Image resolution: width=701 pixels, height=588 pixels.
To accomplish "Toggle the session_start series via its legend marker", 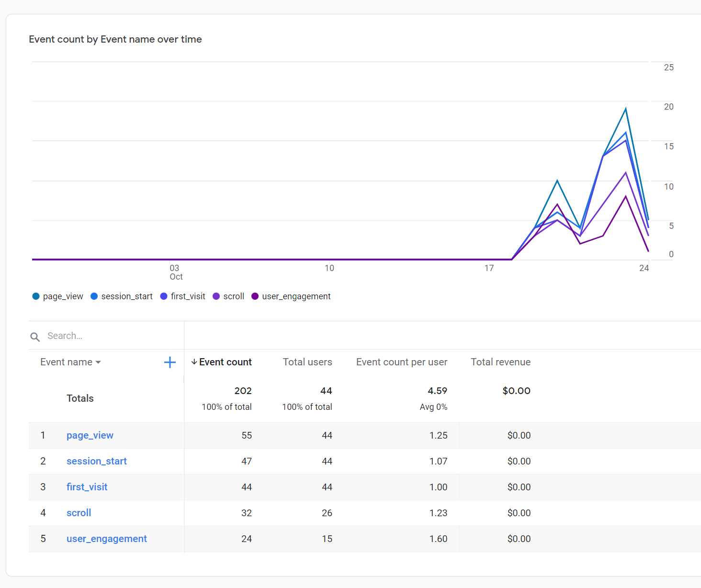I will click(94, 296).
